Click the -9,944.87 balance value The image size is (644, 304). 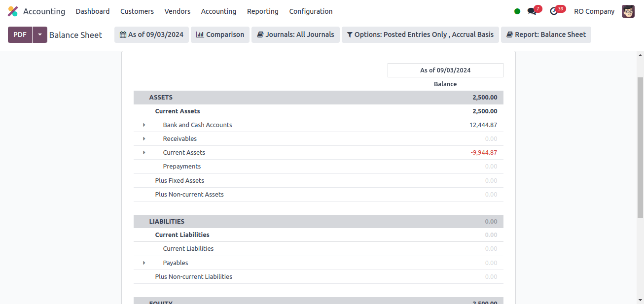[x=484, y=153]
